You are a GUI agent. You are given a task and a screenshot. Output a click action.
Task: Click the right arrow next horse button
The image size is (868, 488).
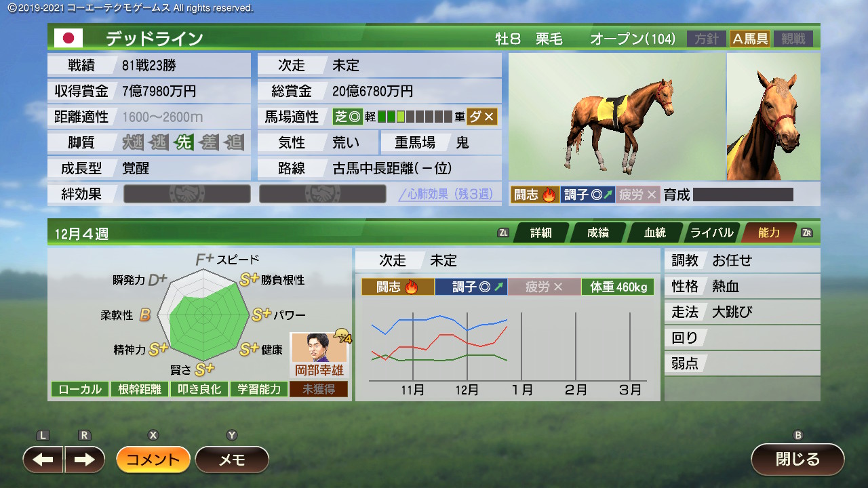85,460
